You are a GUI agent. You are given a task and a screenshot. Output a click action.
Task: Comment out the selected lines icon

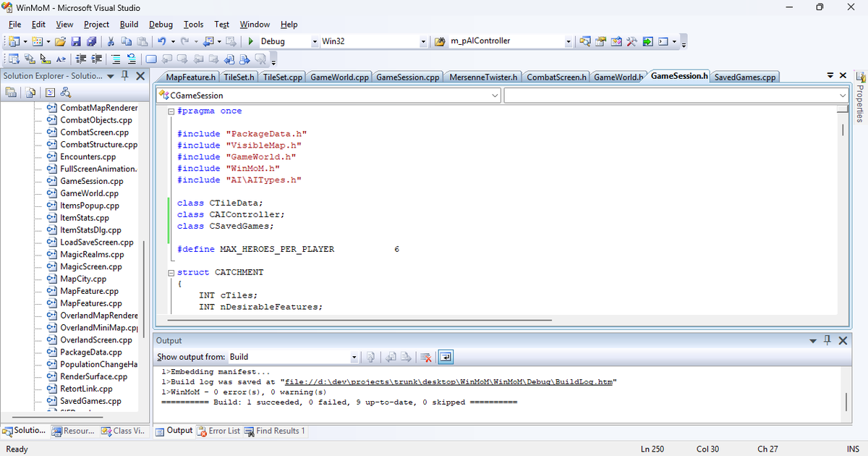[x=116, y=59]
